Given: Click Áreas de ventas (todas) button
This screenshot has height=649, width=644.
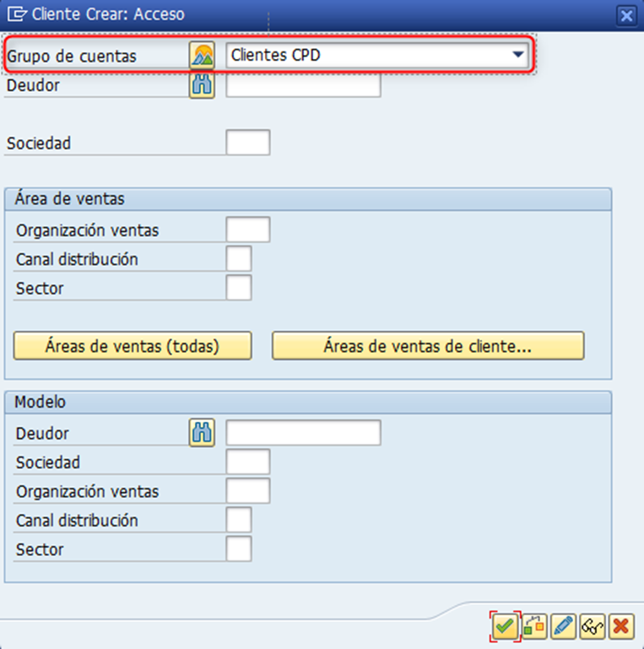Looking at the screenshot, I should 133,346.
